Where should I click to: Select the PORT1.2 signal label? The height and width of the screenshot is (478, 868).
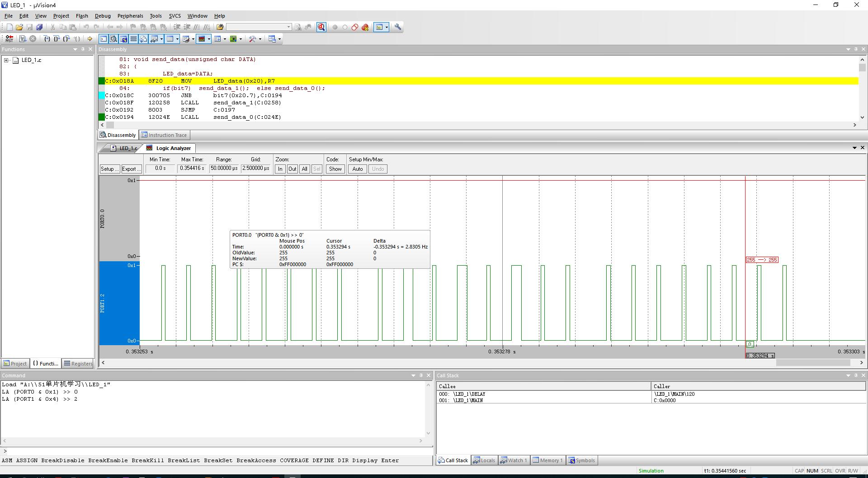pyautogui.click(x=103, y=303)
